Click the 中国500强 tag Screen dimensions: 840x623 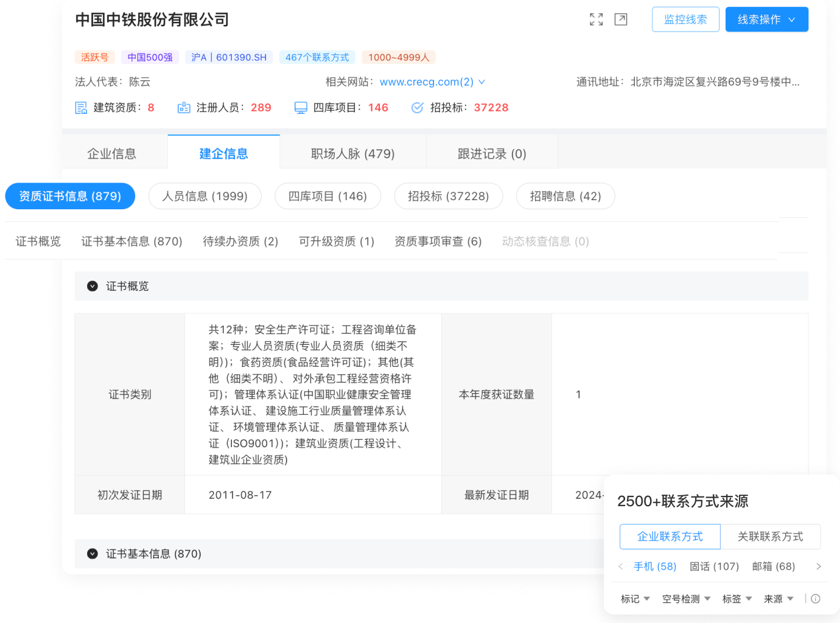150,57
